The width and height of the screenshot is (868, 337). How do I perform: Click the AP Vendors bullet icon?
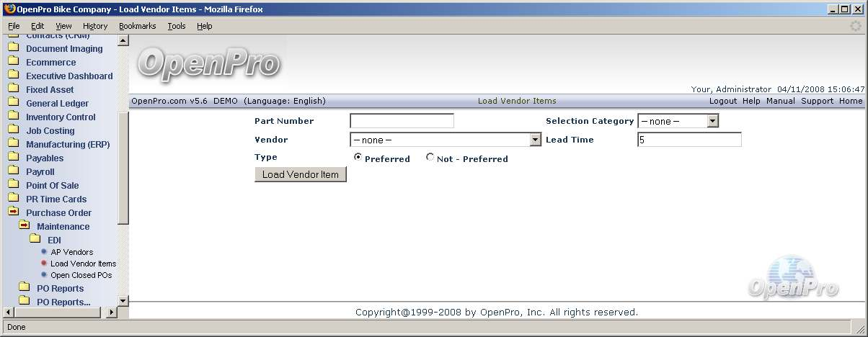tap(44, 252)
